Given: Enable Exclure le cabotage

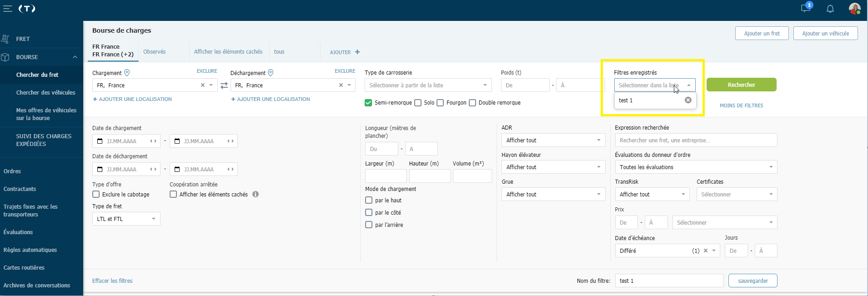Looking at the screenshot, I should 96,194.
